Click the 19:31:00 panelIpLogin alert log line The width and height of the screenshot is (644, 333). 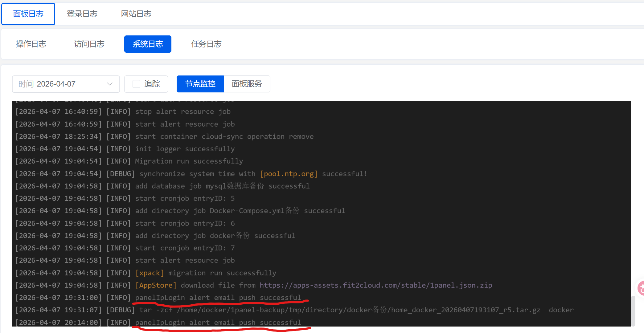click(218, 298)
